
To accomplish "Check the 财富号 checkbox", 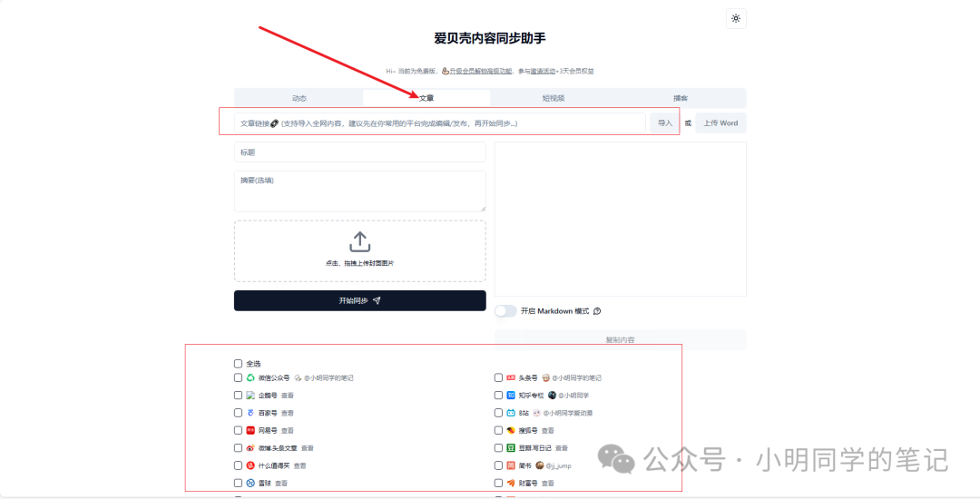I will [498, 483].
